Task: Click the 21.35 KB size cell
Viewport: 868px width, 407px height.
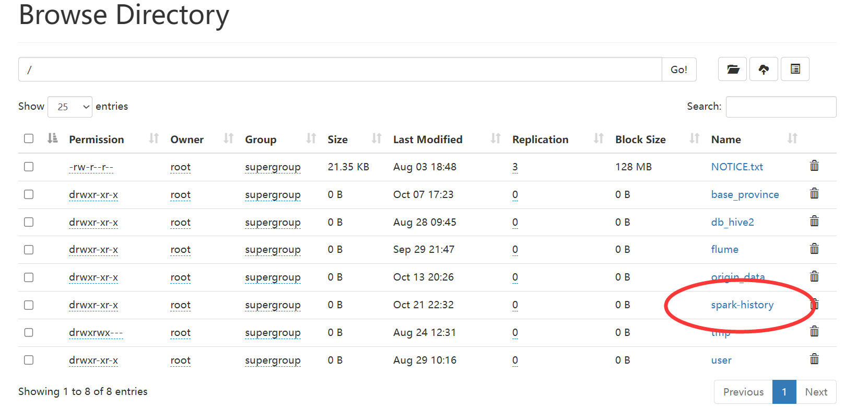Action: (348, 167)
